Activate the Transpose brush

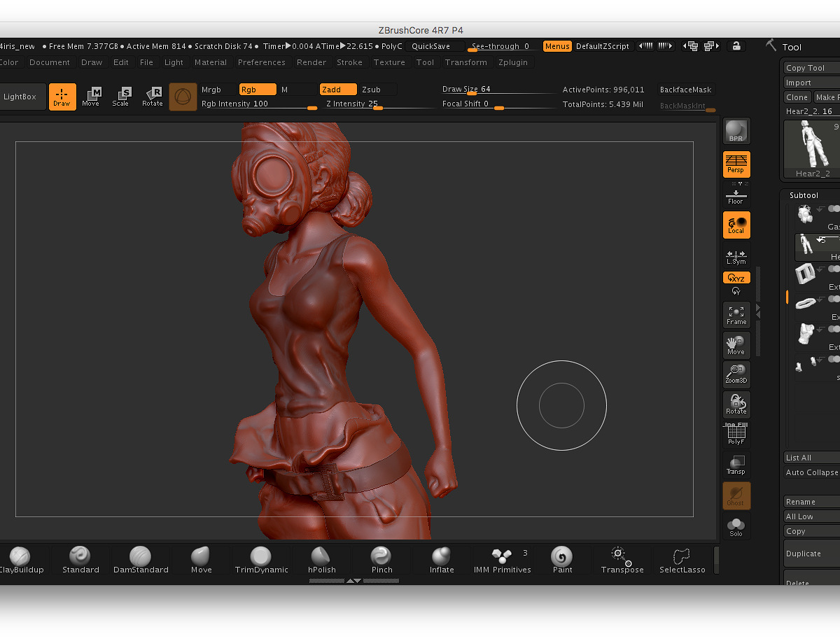pyautogui.click(x=622, y=560)
